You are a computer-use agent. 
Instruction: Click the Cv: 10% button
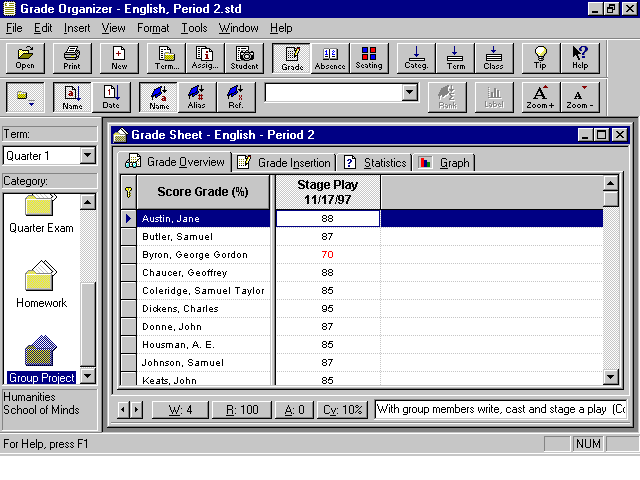pos(342,409)
